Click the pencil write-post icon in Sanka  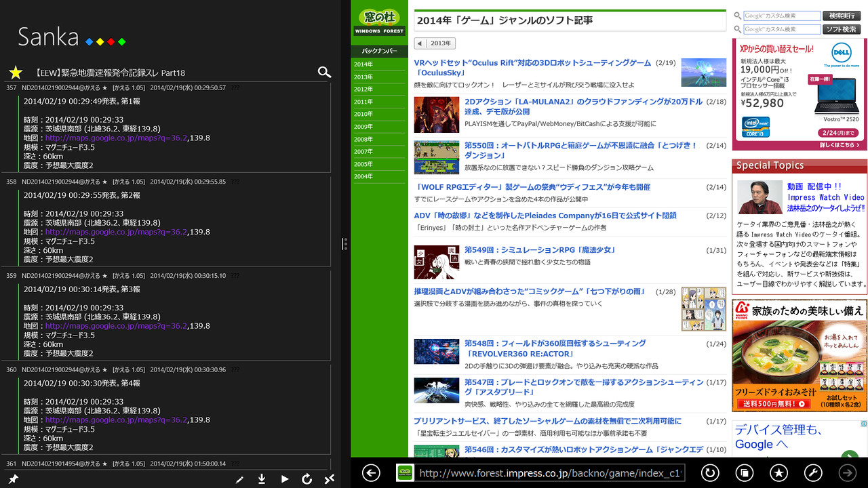239,479
